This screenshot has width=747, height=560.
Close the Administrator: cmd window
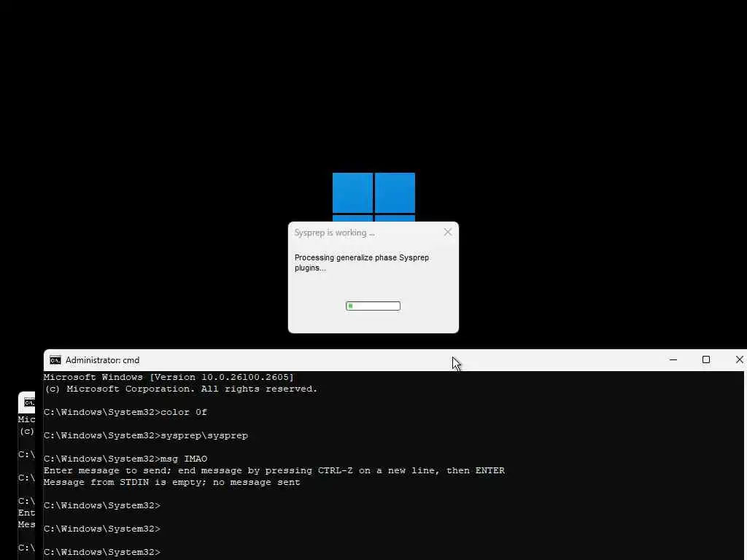[x=739, y=360]
